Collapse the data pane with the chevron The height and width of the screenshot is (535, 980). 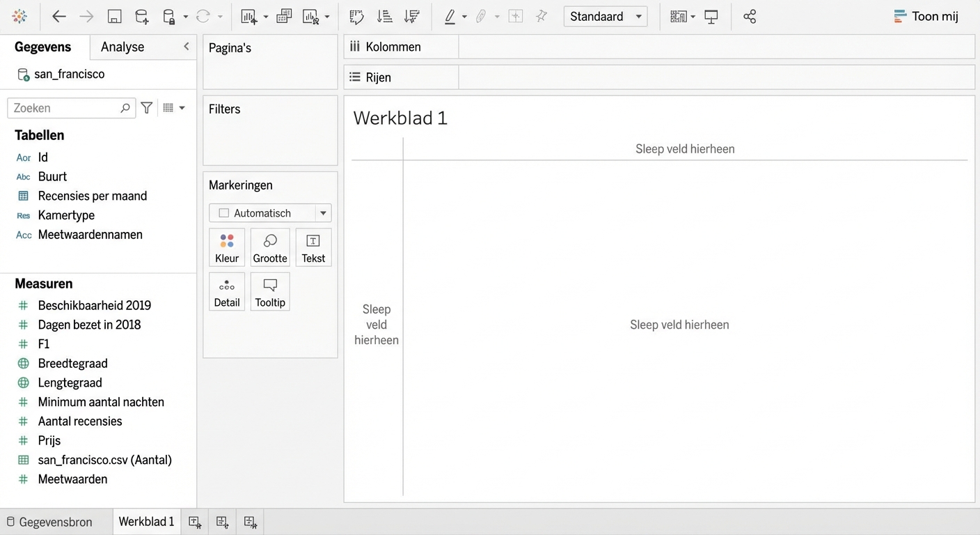point(186,47)
